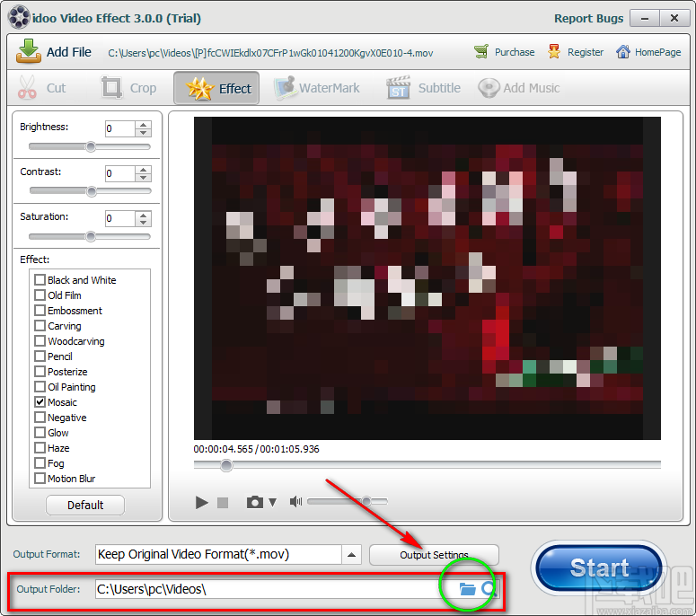
Task: Increase Brightness with up arrow
Action: (143, 125)
